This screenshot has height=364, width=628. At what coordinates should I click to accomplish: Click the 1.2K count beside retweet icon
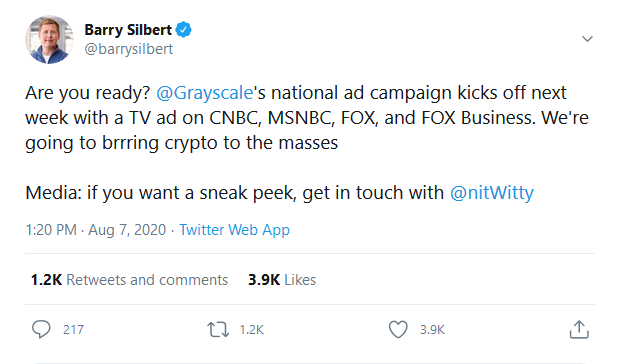[252, 330]
